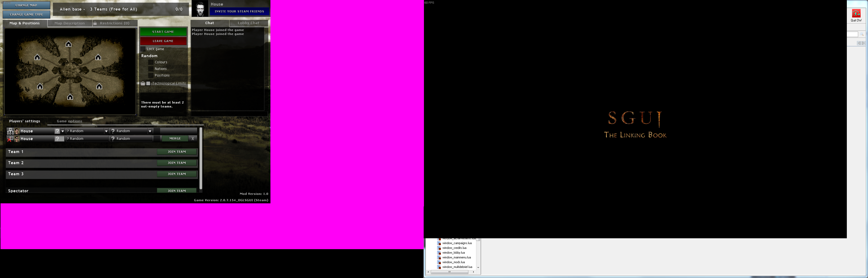The width and height of the screenshot is (868, 278).
Task: Click the green START GAME button
Action: coord(163,32)
